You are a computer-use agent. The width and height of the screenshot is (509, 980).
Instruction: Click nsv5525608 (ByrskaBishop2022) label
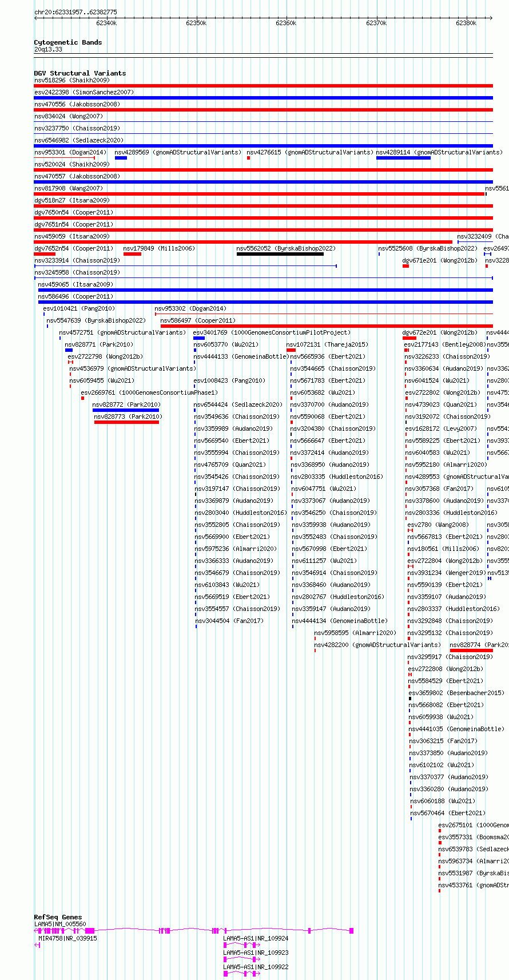click(x=428, y=249)
